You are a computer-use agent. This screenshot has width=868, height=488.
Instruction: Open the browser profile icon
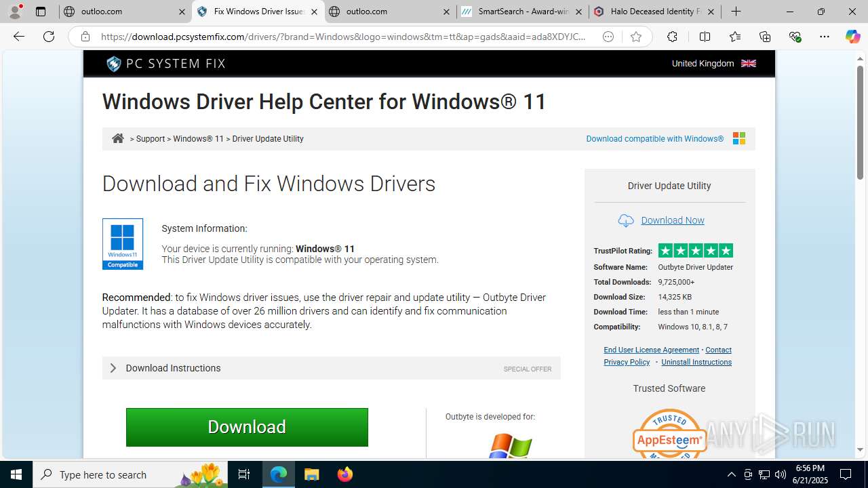[15, 12]
